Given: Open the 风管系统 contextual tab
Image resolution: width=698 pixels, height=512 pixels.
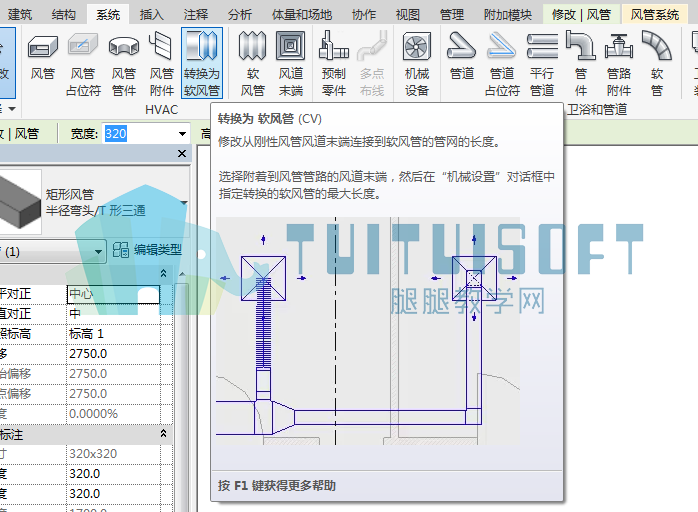Looking at the screenshot, I should (655, 15).
